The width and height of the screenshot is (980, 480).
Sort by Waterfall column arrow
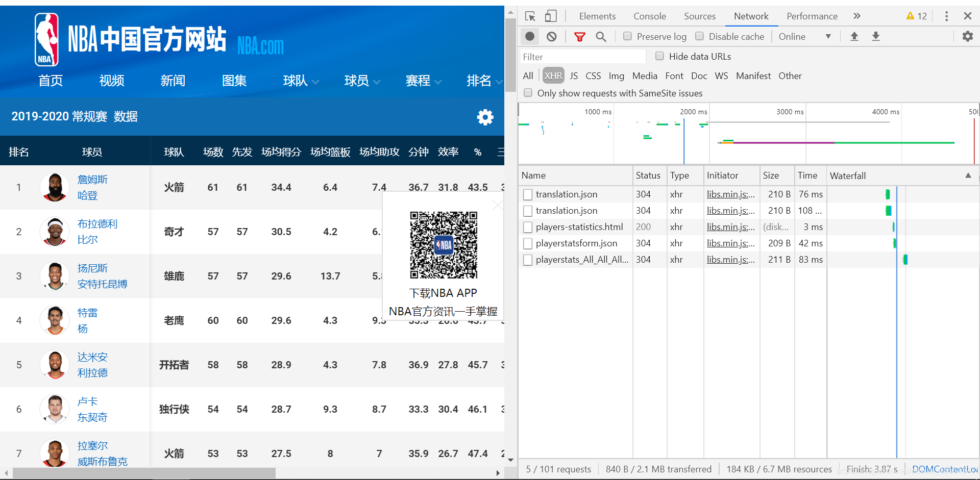(x=968, y=175)
